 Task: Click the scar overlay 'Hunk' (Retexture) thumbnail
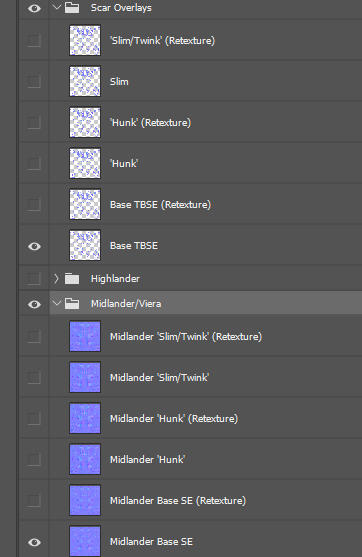85,122
